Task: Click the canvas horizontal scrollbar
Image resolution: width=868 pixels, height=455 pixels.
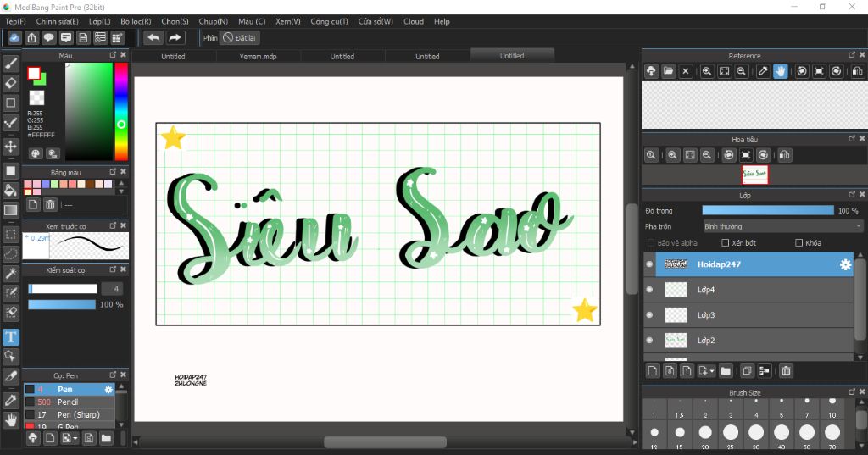Action: [x=386, y=442]
